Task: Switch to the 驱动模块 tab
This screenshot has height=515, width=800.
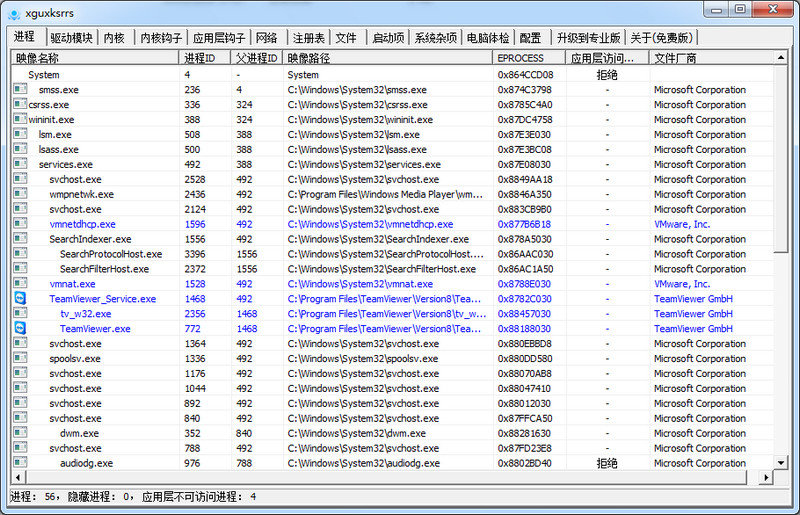Action: (71, 38)
